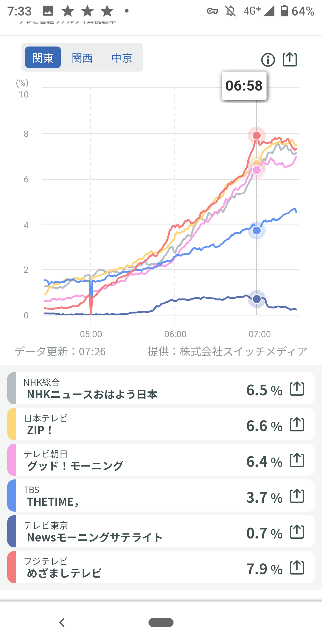Open the chart info icon
Viewport: 322px width, 644px height.
click(x=268, y=60)
